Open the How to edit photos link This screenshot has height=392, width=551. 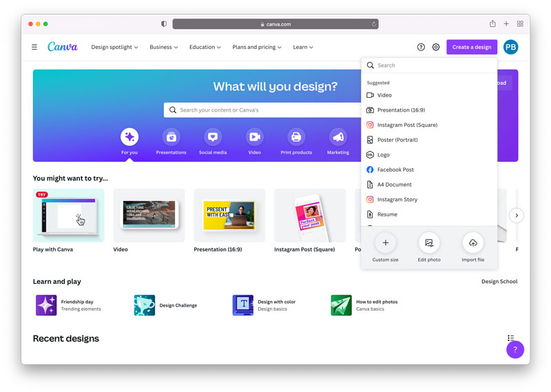[377, 302]
